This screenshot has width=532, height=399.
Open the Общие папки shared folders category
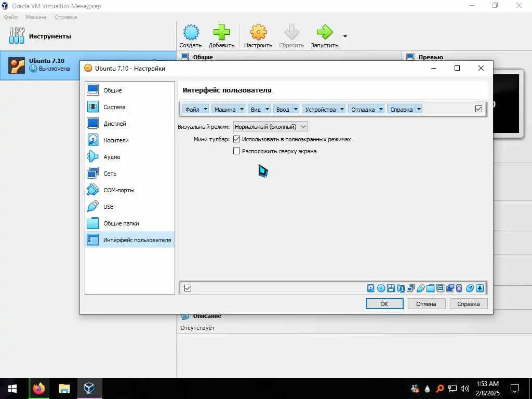(x=130, y=223)
